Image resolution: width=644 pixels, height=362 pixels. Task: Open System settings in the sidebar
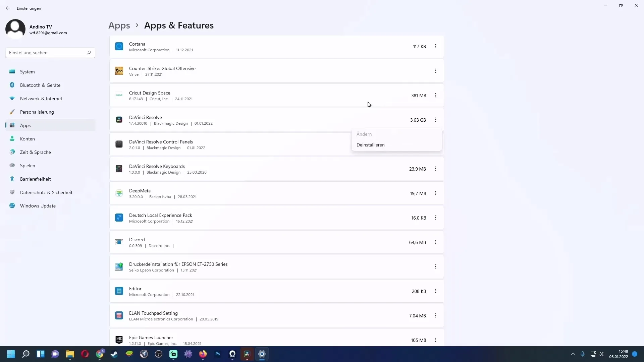[x=50, y=72]
